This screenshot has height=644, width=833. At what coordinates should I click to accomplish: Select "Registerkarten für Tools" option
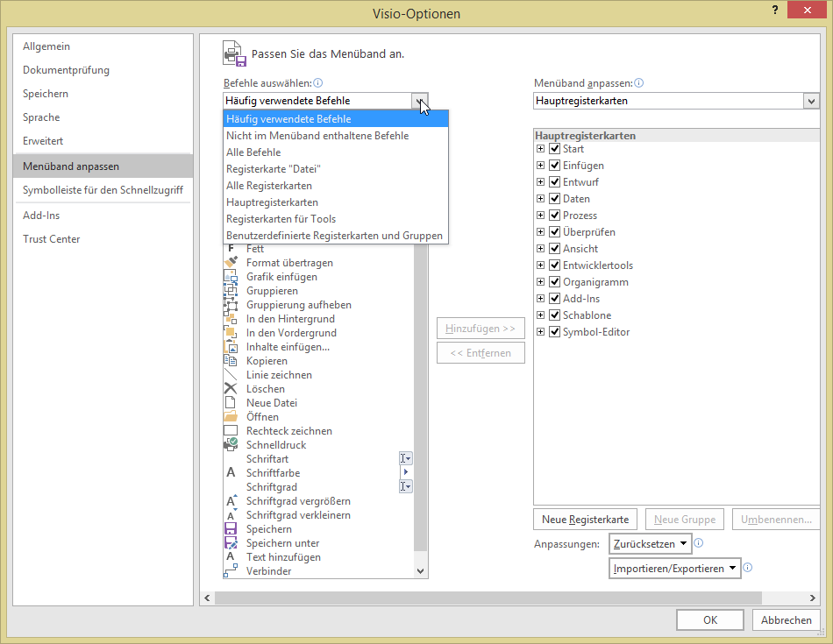point(336,219)
